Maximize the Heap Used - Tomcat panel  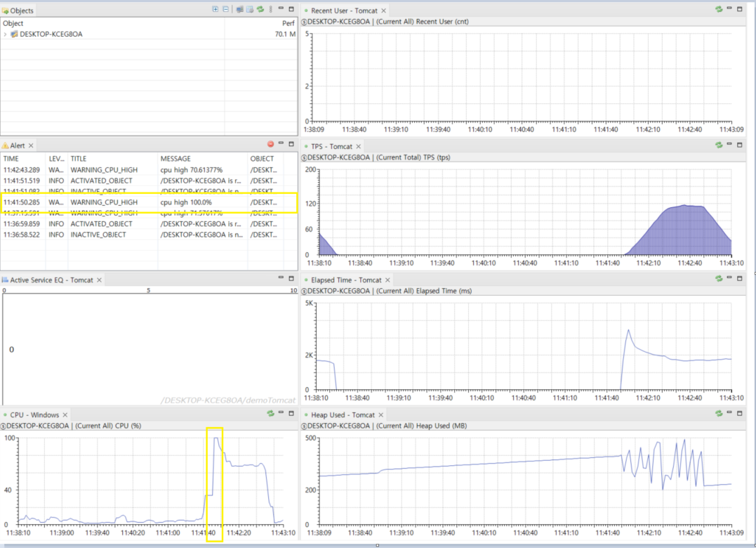click(740, 413)
